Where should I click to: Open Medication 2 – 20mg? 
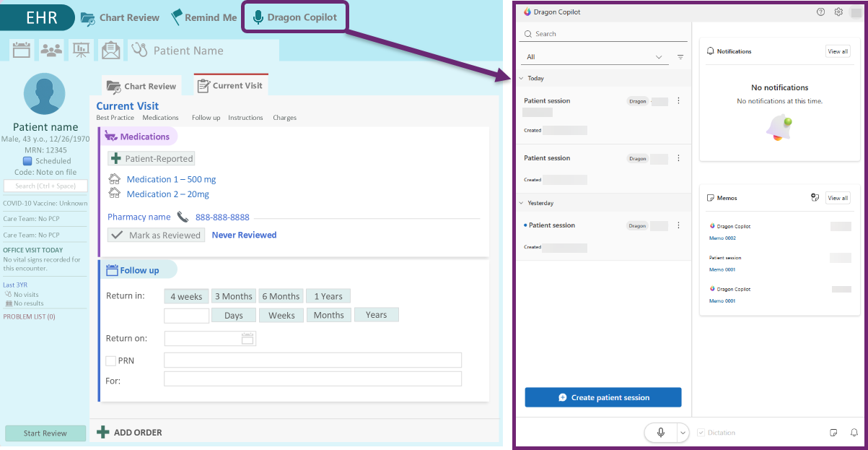[168, 194]
